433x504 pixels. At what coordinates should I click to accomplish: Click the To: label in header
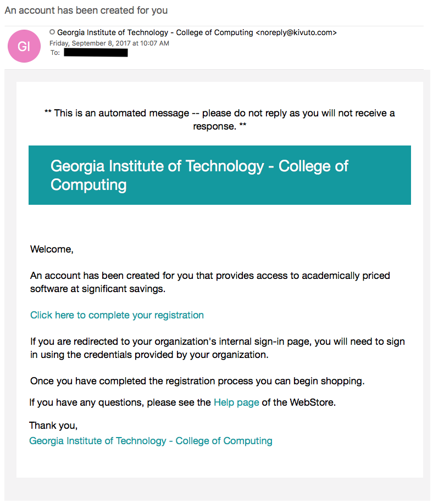55,53
